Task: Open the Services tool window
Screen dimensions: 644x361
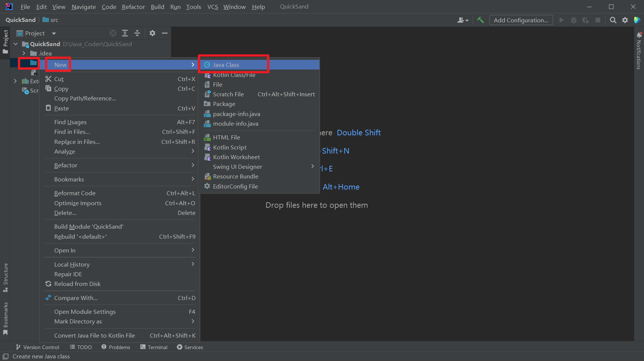Action: point(190,347)
